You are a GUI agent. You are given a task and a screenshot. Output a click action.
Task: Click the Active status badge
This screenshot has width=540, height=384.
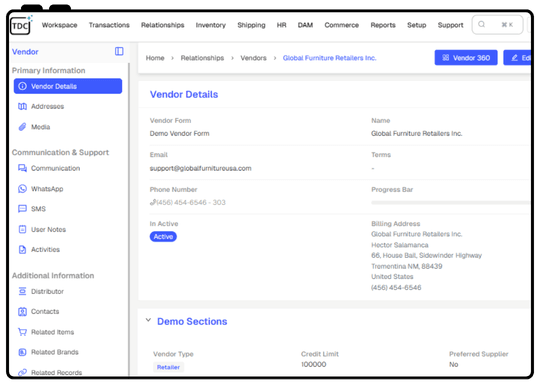click(x=163, y=237)
